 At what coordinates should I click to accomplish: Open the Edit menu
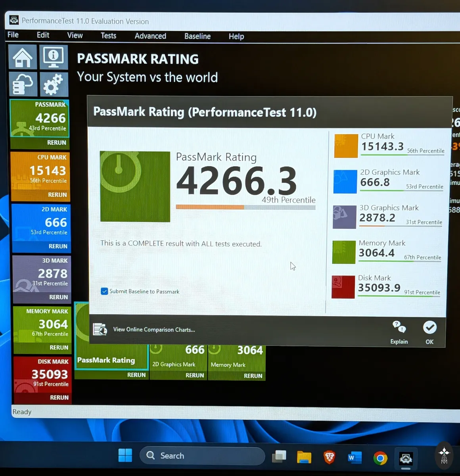point(43,35)
